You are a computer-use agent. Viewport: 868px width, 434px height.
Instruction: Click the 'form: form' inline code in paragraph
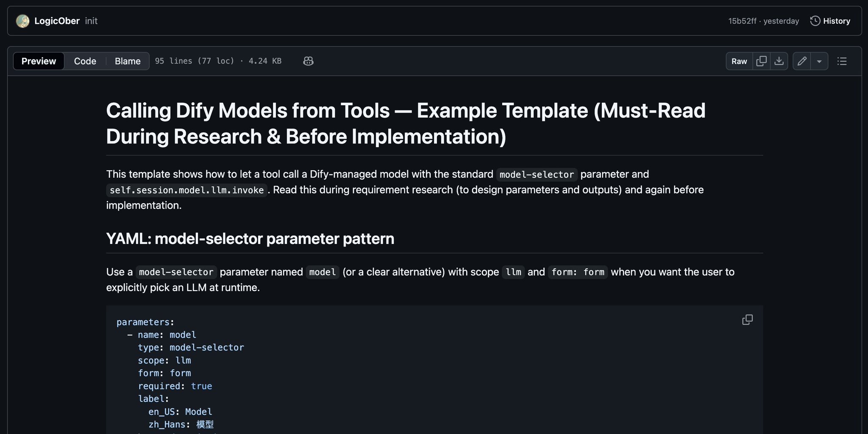click(x=578, y=272)
